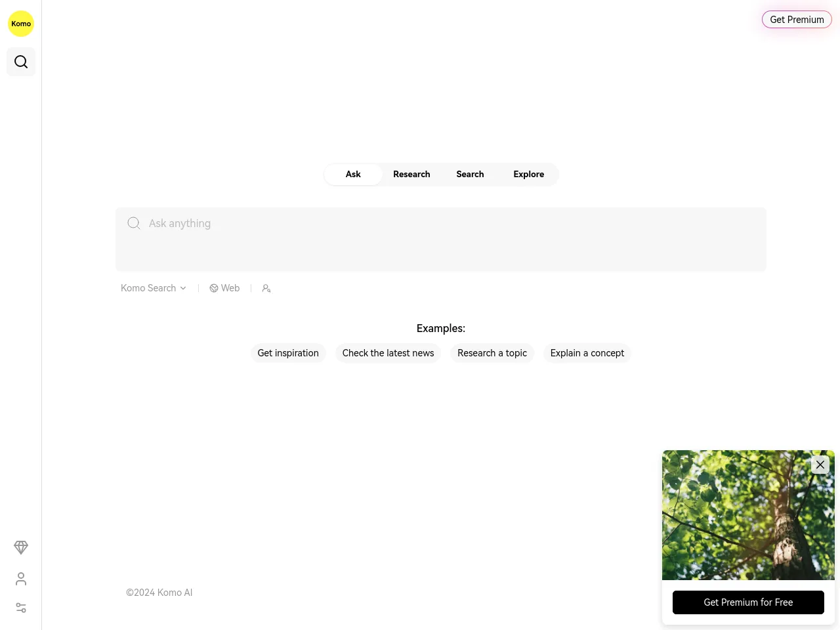This screenshot has width=840, height=630.
Task: Open the search icon in sidebar
Action: (21, 62)
